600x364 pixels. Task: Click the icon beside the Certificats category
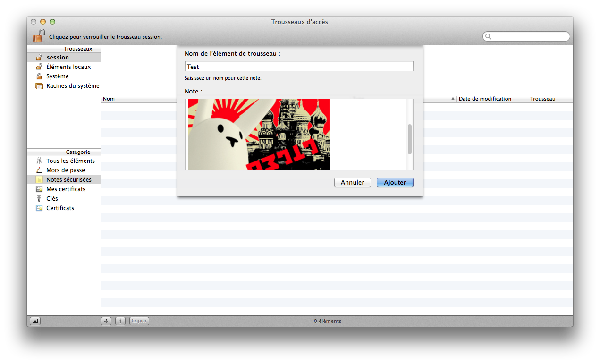click(x=39, y=208)
